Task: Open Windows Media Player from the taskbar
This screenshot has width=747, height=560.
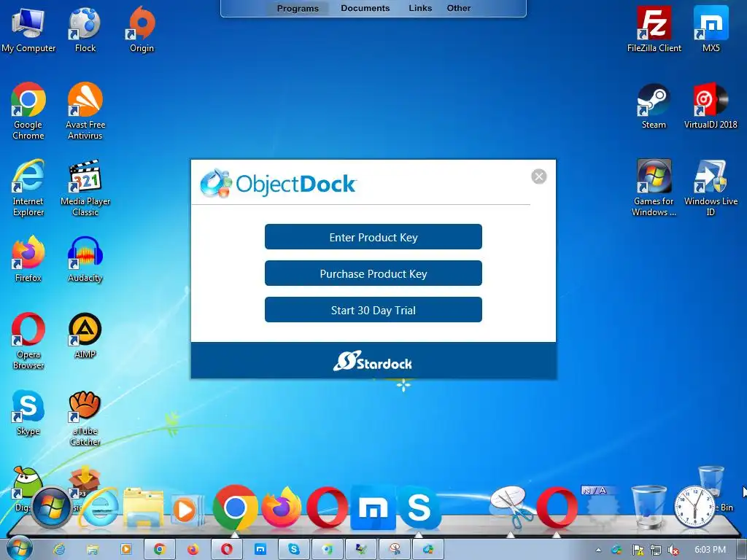Action: (x=126, y=550)
